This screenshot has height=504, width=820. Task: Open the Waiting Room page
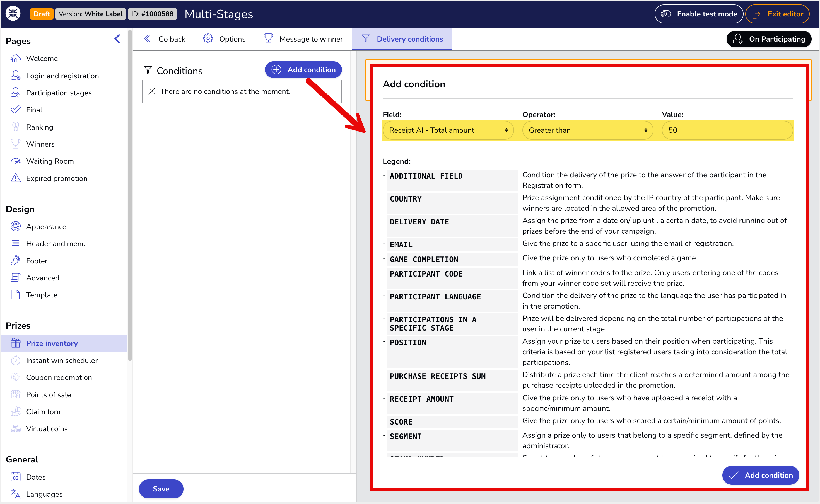pyautogui.click(x=50, y=161)
